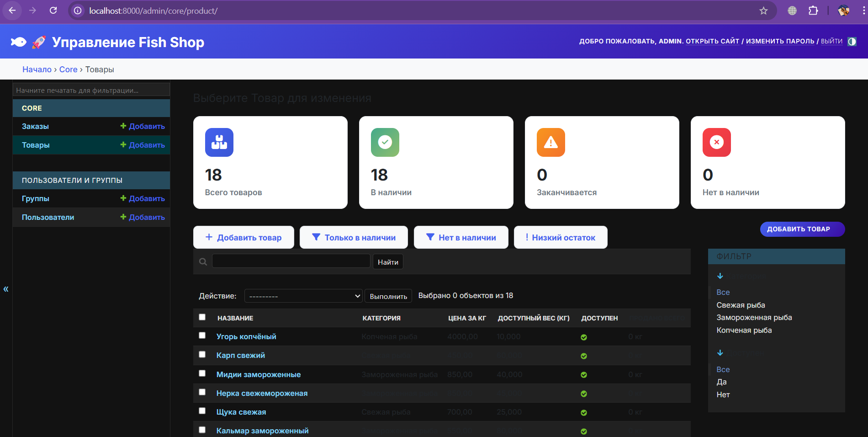This screenshot has height=437, width=868.
Task: Open ПОЛЬЗОВАТЕЛИ И ГРУППЫ section header
Action: pyautogui.click(x=72, y=181)
